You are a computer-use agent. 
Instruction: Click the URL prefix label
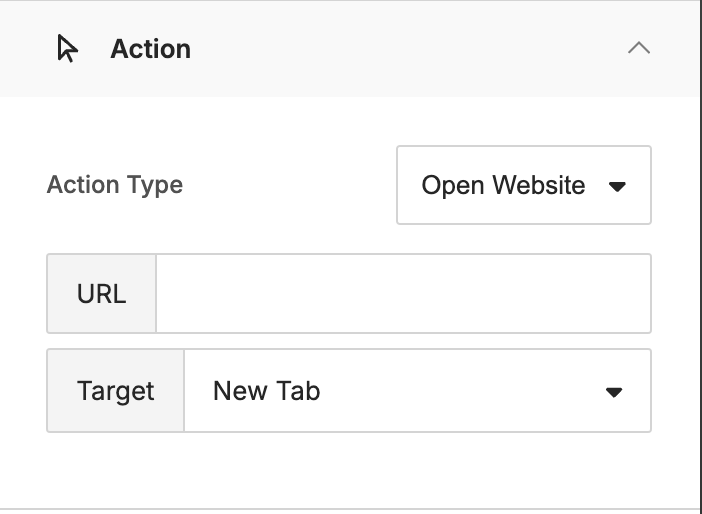102,294
